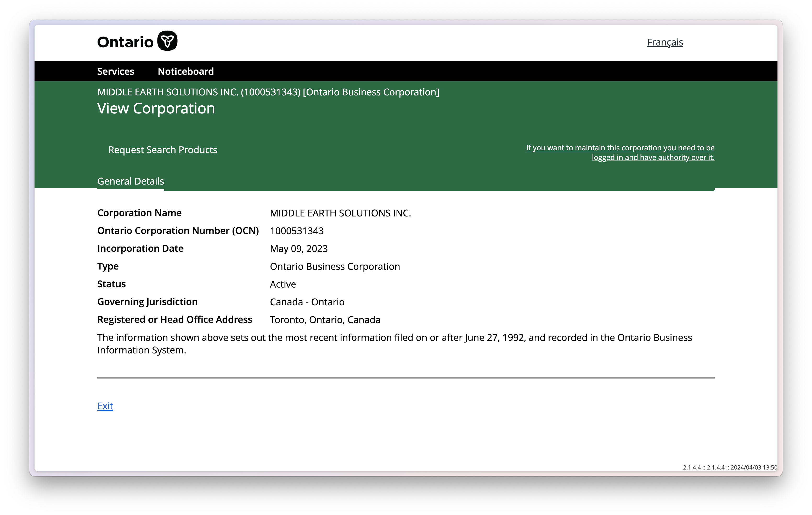Click the Corporation Name label
The width and height of the screenshot is (812, 515).
[139, 213]
